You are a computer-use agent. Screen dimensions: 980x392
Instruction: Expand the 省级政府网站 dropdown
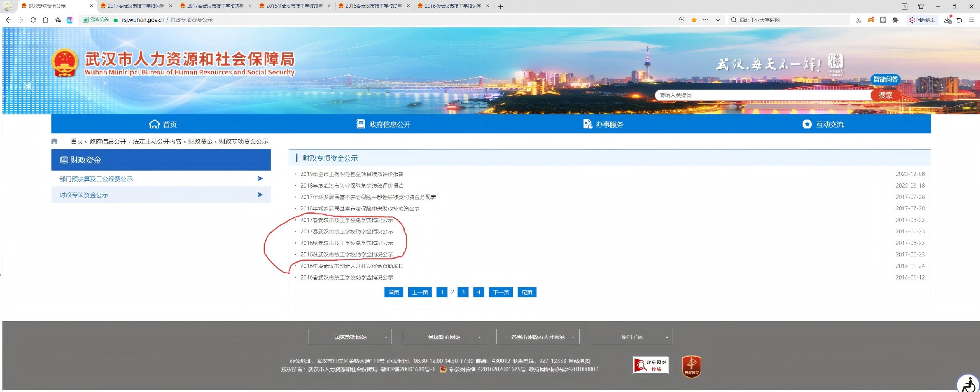(444, 337)
